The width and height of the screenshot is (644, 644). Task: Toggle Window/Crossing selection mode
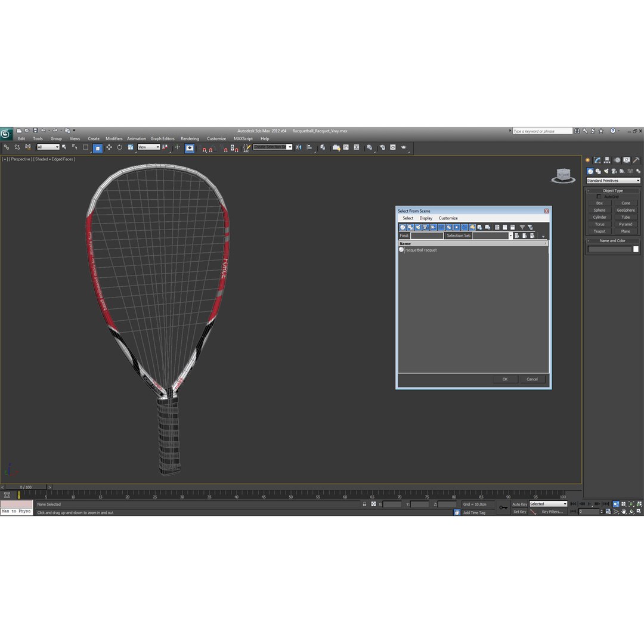98,148
